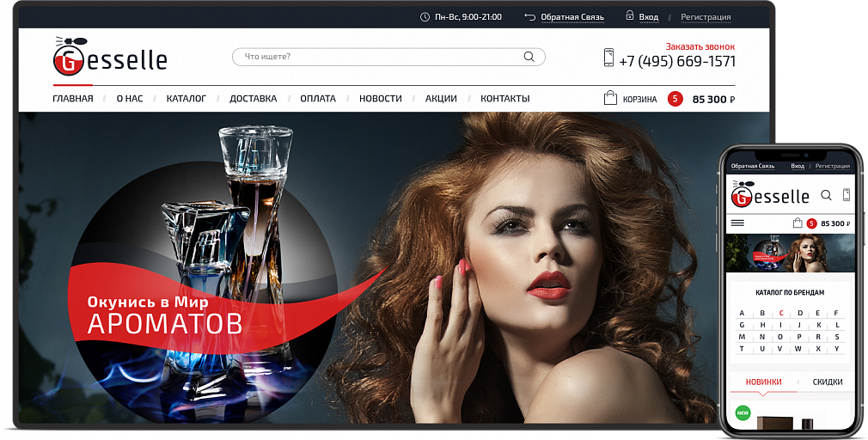
Task: Click the Вход link in desktop top bar
Action: point(649,17)
